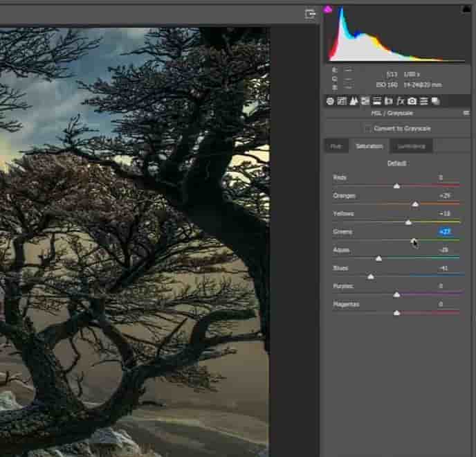Toggle the highlight clipping warning on histogram
Viewport: 476px width, 457px height.
pyautogui.click(x=466, y=9)
